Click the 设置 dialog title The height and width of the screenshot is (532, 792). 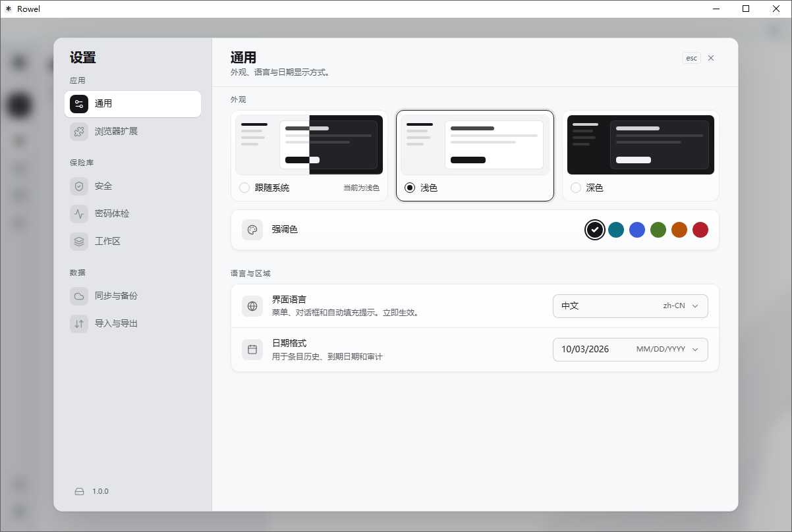[83, 58]
